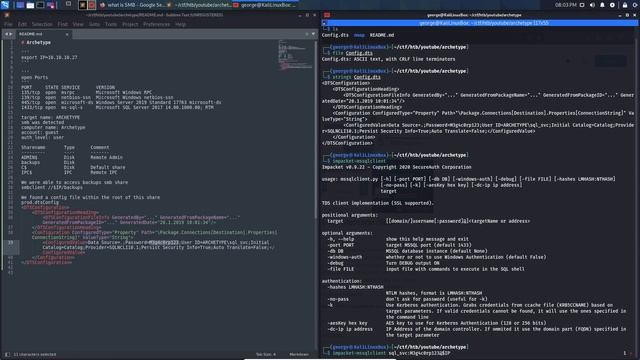
Task: Open the file manager launcher in the top panel
Action: point(30,5)
